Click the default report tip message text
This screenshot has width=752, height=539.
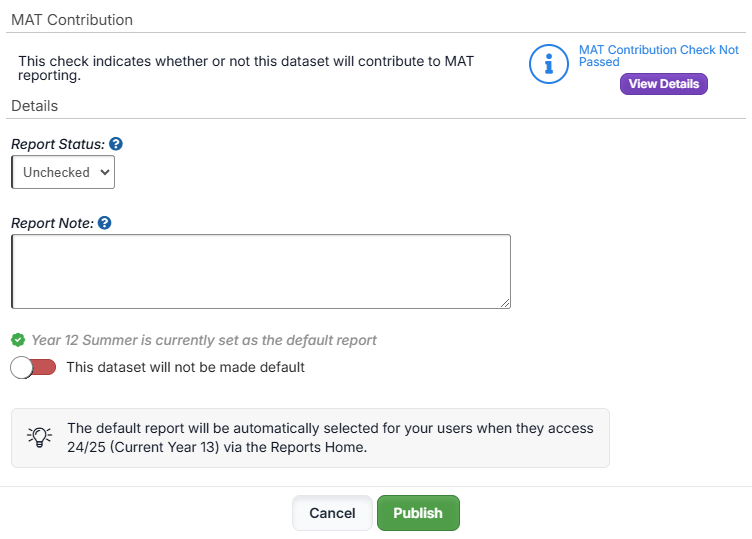pyautogui.click(x=330, y=437)
